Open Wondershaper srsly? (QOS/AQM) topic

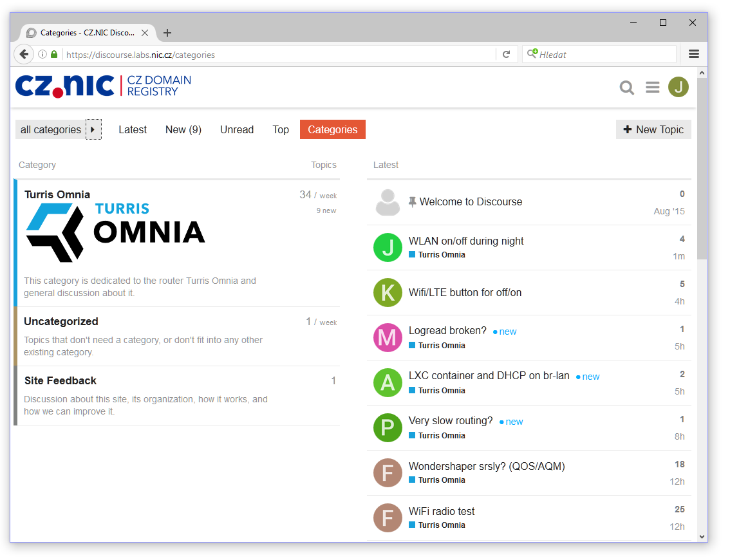(487, 466)
